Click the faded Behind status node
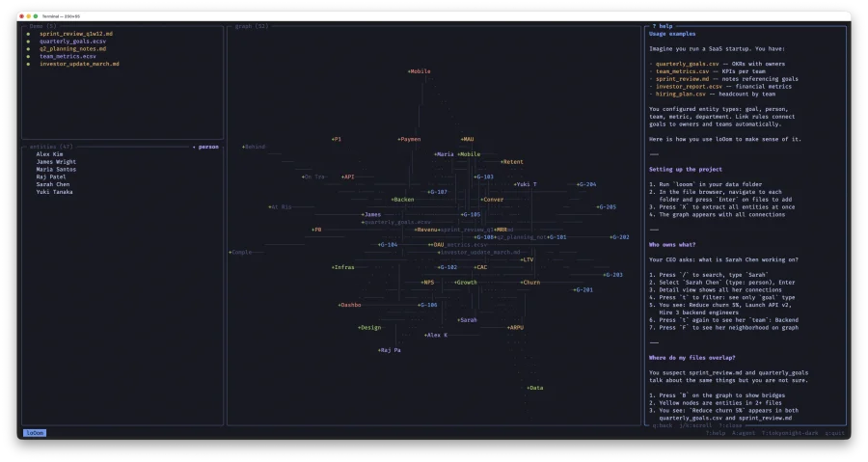Image resolution: width=868 pixels, height=462 pixels. click(254, 147)
